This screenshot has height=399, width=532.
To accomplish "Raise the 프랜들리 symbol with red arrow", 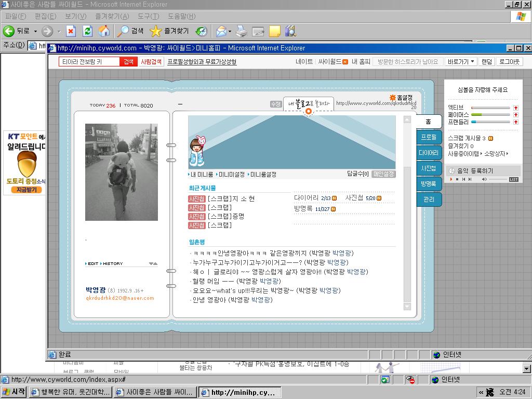I will (x=516, y=122).
